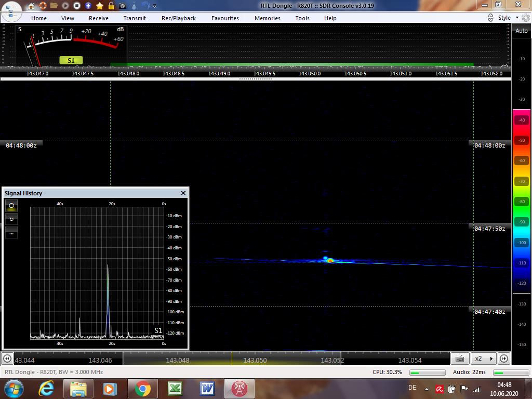Open Internet Explorer from the taskbar
Image resolution: width=532 pixels, height=399 pixels.
(46, 389)
